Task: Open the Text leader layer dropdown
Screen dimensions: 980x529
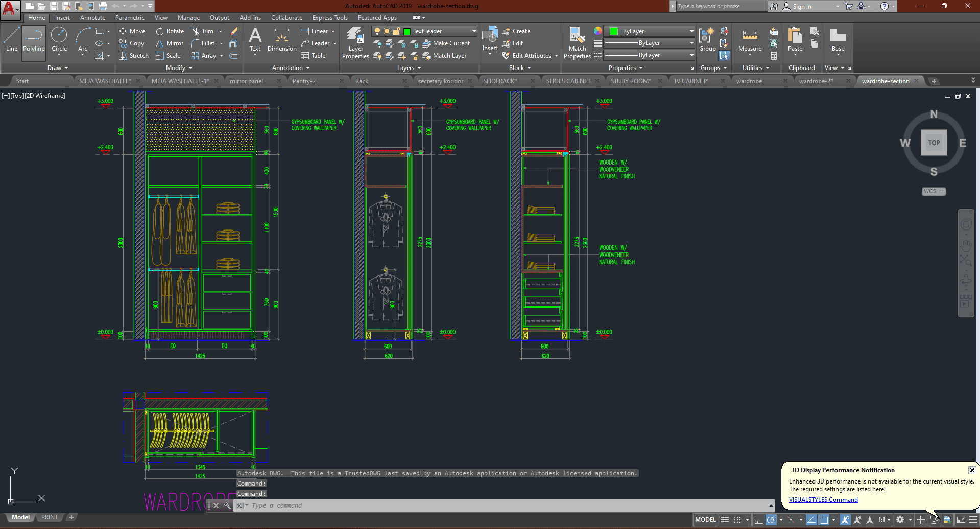Action: coord(474,31)
